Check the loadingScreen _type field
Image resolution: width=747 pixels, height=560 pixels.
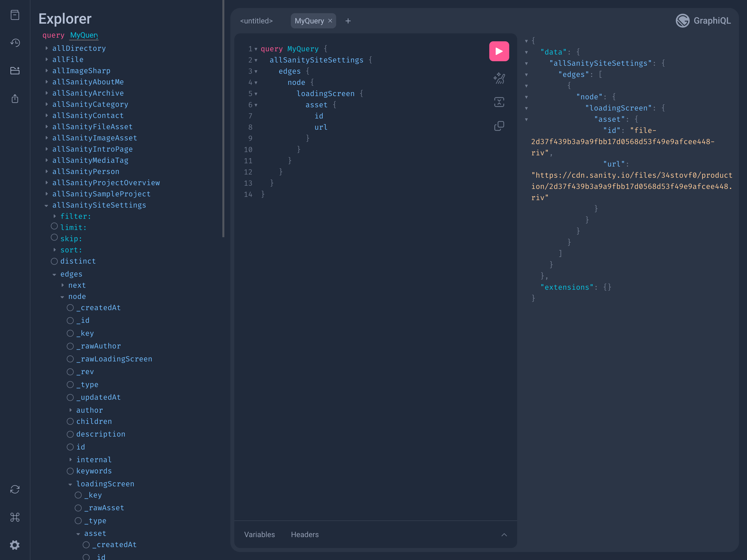point(78,521)
